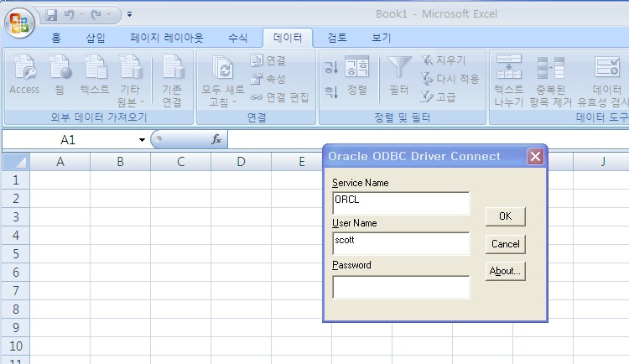Open the 삽입 ribbon tab
This screenshot has height=364, width=629.
pyautogui.click(x=96, y=38)
